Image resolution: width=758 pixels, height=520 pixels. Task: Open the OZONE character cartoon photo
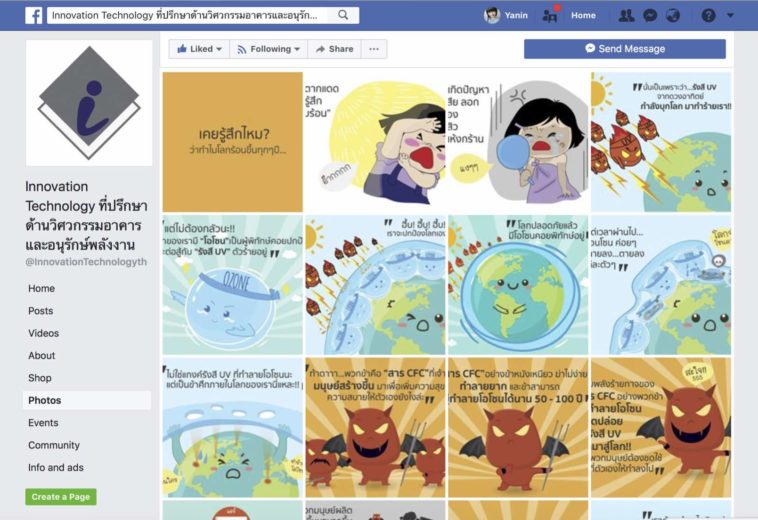pos(233,285)
